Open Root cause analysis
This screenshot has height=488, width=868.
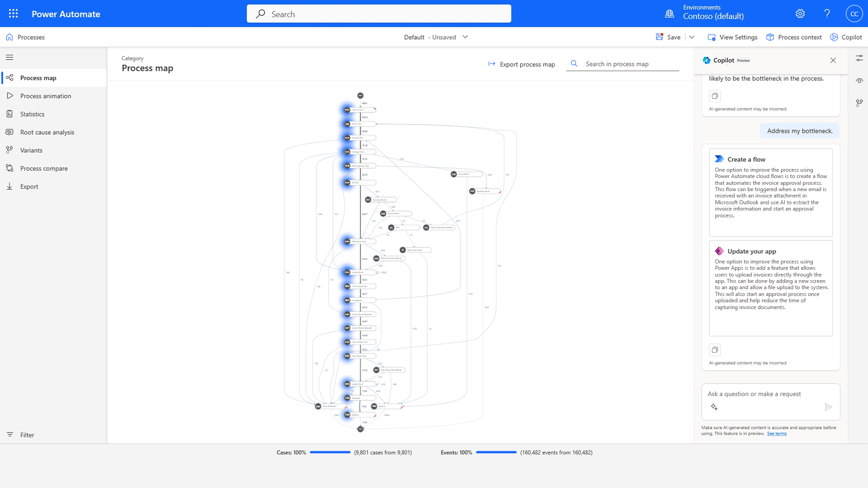click(x=47, y=132)
